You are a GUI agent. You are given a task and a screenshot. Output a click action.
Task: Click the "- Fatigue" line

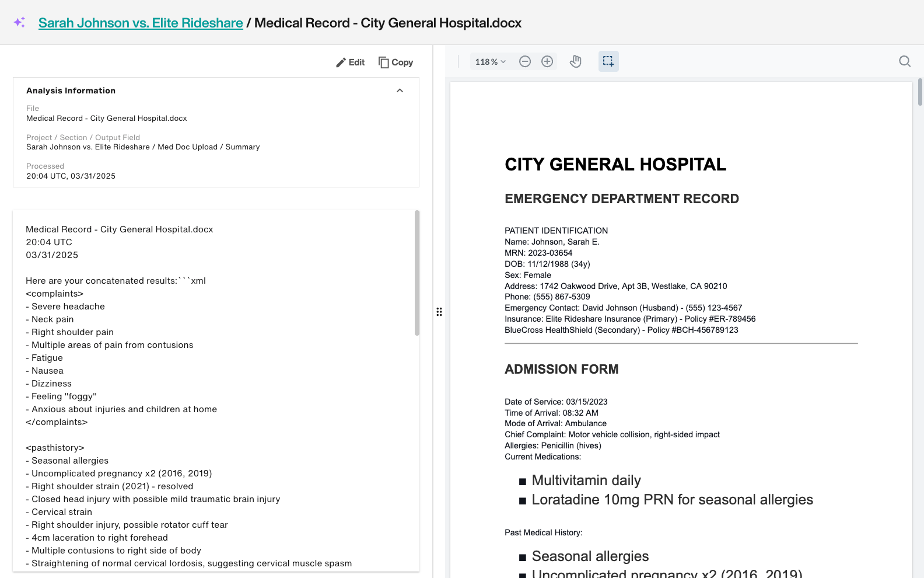click(x=44, y=358)
